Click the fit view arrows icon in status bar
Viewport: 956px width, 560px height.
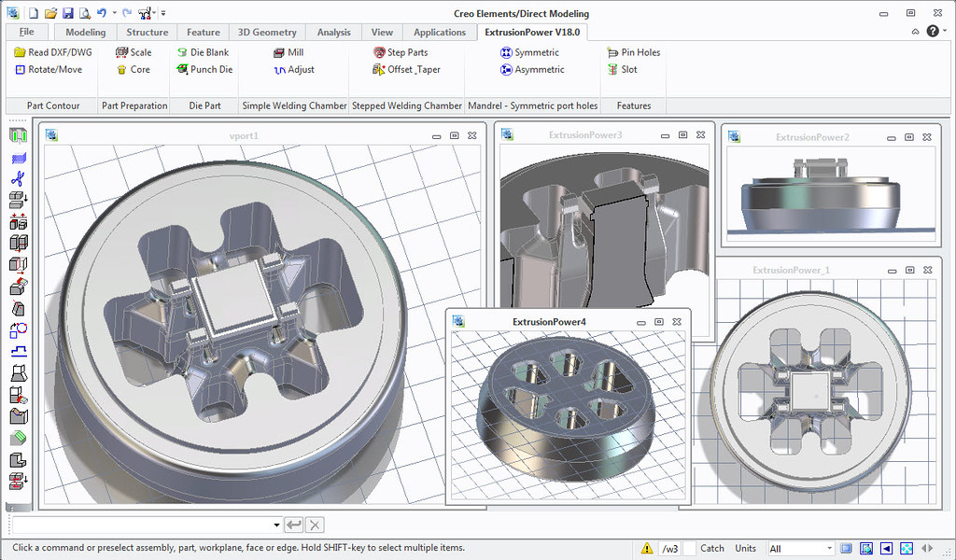click(x=907, y=549)
